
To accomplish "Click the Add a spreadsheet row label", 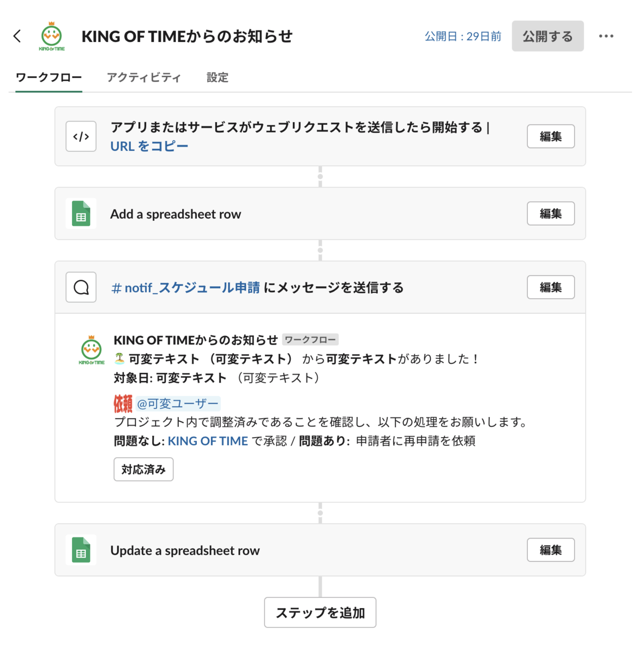I will point(176,214).
